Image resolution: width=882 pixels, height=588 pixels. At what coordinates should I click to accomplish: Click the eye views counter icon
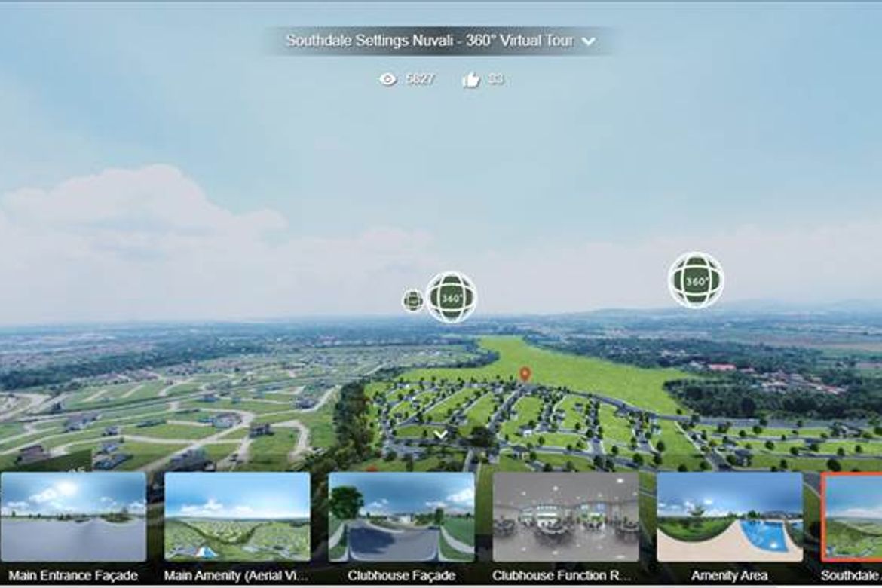(387, 79)
